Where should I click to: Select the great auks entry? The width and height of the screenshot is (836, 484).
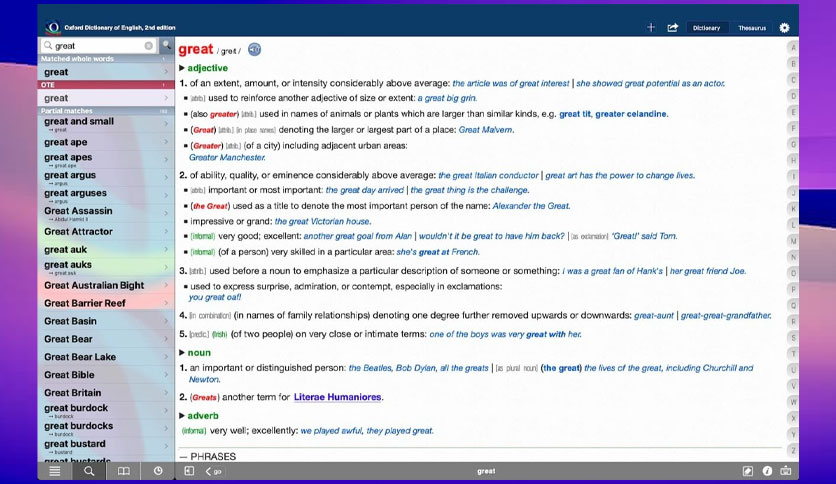pyautogui.click(x=106, y=267)
